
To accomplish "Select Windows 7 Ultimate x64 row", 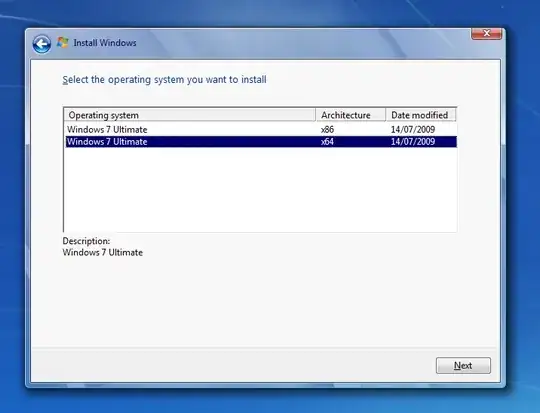I will pos(261,142).
